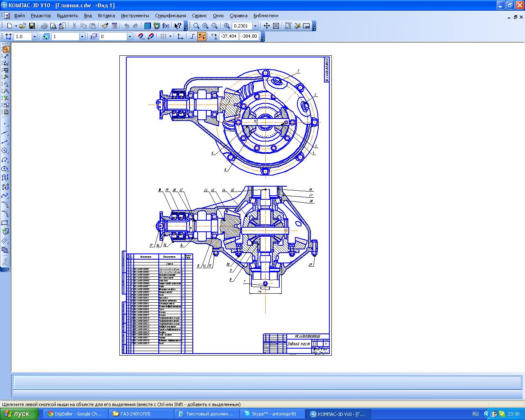Click the Y coordinate field showing -384.80
The height and width of the screenshot is (420, 525).
pos(249,37)
